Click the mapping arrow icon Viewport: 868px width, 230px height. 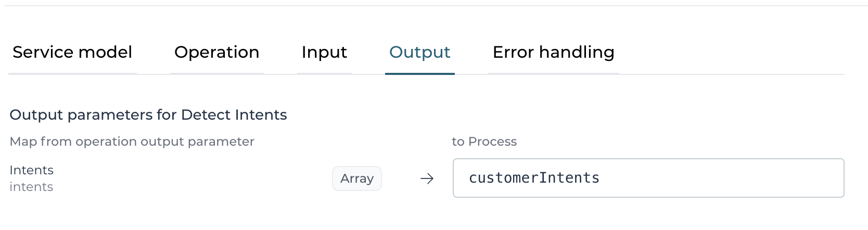click(x=427, y=178)
